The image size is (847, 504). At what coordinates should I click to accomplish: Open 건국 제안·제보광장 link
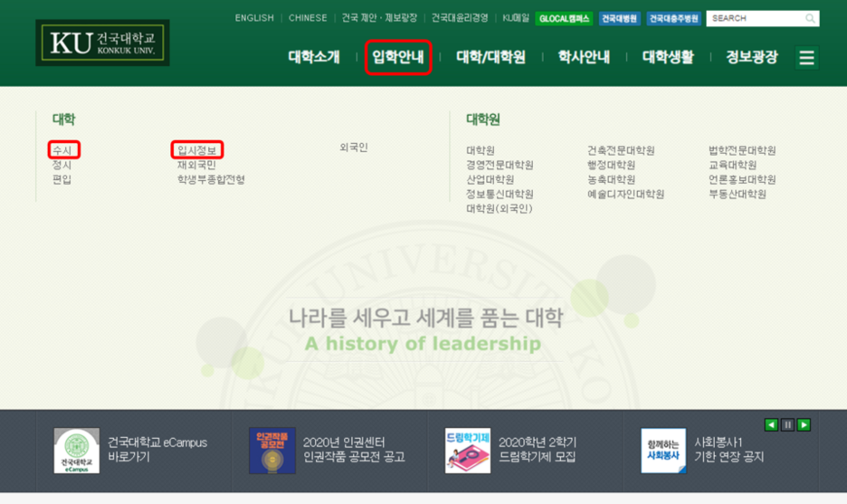tap(379, 18)
